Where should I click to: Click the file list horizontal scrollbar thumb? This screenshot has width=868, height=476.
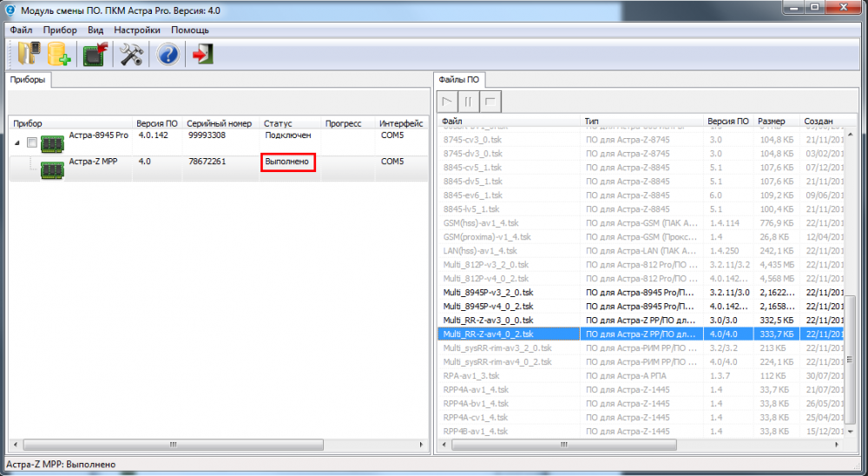click(564, 445)
